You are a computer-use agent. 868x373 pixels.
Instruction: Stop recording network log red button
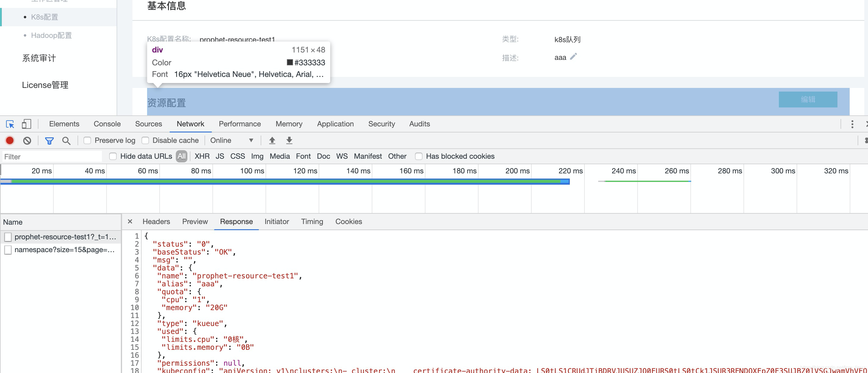coord(10,140)
